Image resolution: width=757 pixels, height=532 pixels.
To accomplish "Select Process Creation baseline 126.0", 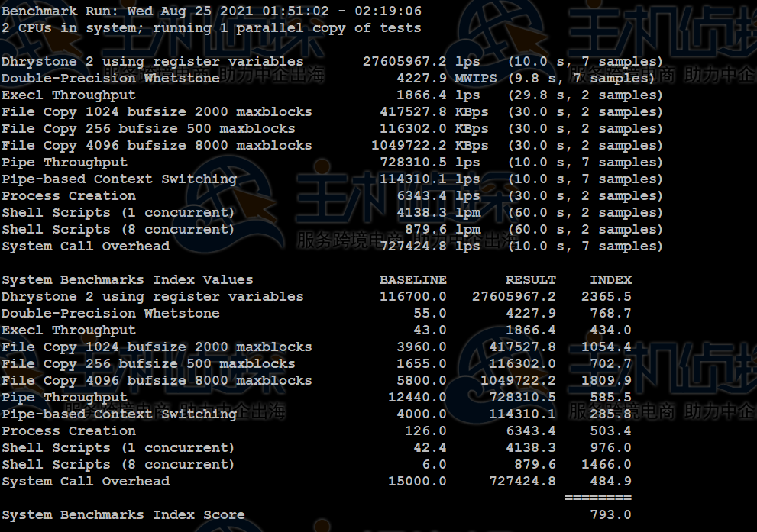I will 425,431.
